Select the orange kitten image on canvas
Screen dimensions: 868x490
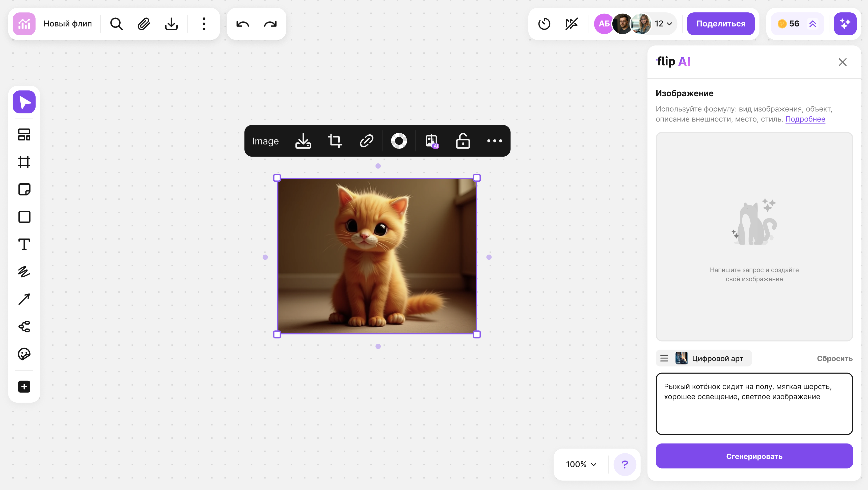pyautogui.click(x=377, y=256)
